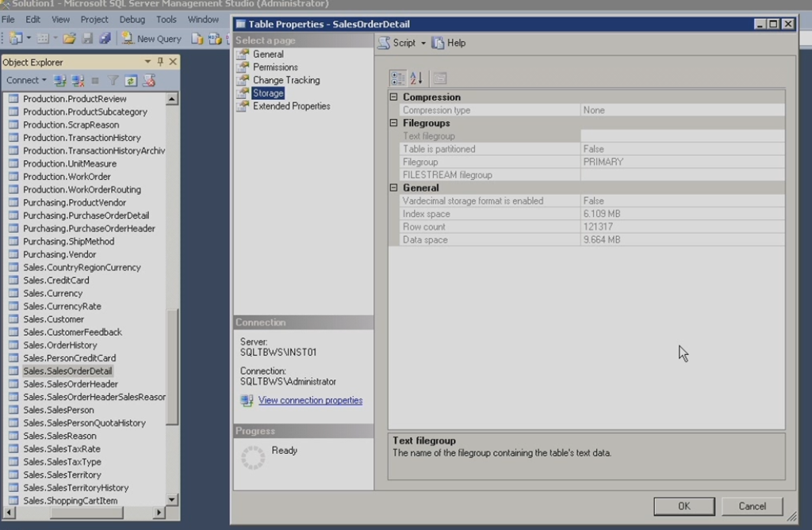The width and height of the screenshot is (812, 530).
Task: Click the Property Pages icon
Action: (440, 78)
